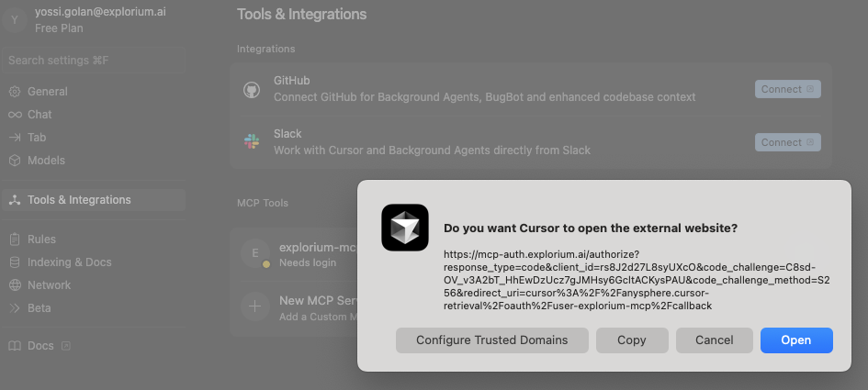
Task: Click the General gear icon
Action: [15, 92]
